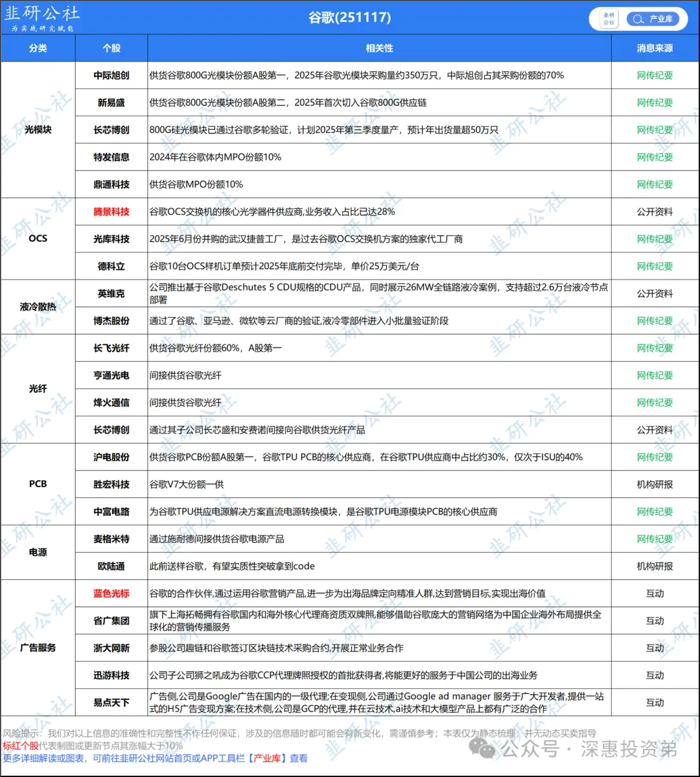Select stock 亨通光电
This screenshot has width=700, height=777.
coord(111,375)
